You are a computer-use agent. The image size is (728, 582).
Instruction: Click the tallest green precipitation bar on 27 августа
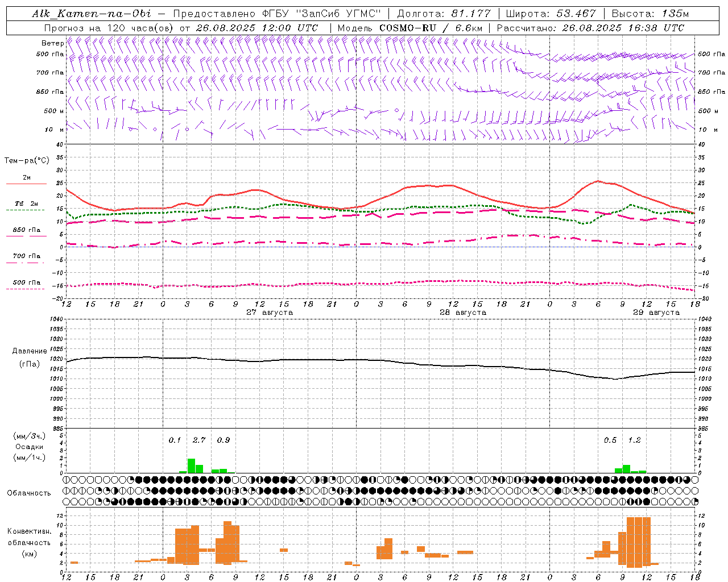coord(191,465)
